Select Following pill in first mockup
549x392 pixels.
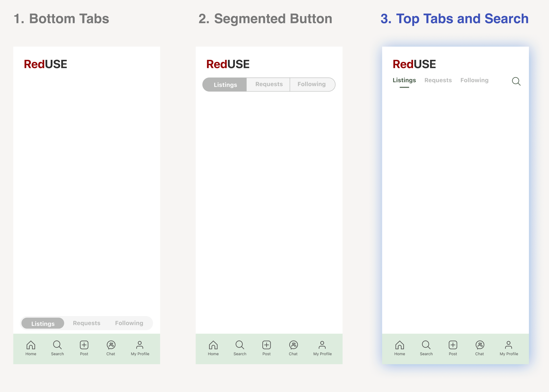point(129,323)
